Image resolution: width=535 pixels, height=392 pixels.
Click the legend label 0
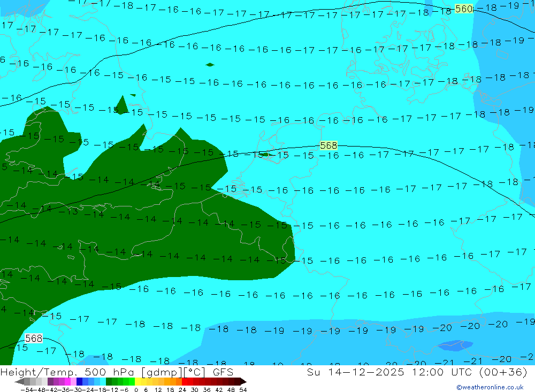tap(136, 390)
